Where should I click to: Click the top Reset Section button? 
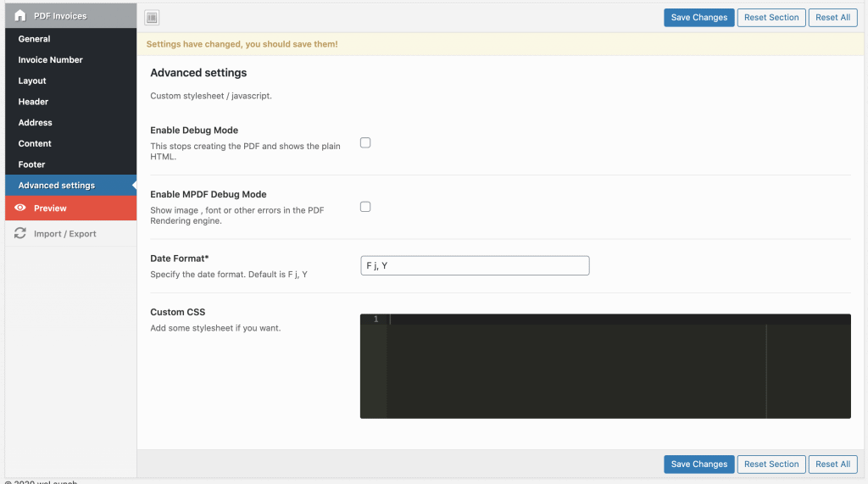pyautogui.click(x=771, y=18)
